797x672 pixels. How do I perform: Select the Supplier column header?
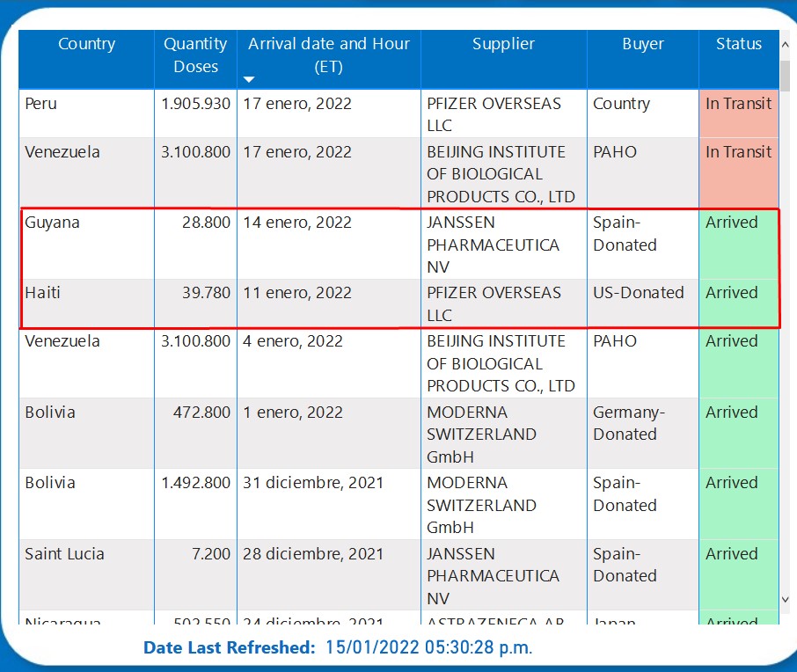click(x=503, y=44)
